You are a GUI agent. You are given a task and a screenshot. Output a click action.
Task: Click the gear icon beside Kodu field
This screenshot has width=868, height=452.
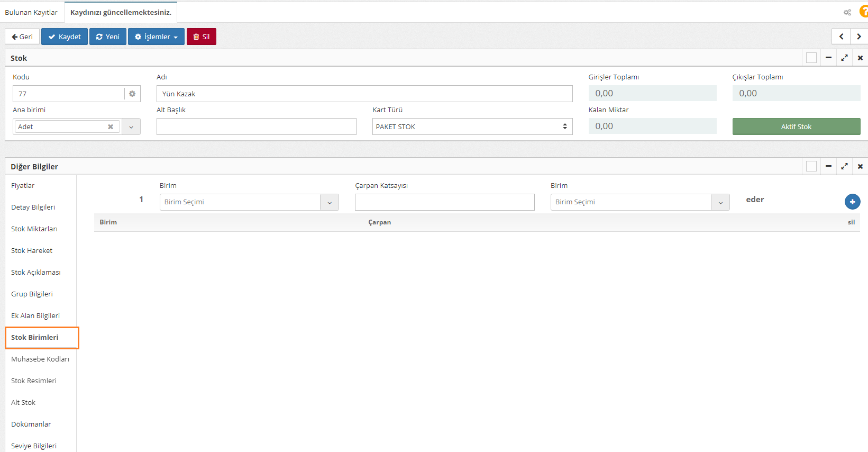(x=132, y=94)
